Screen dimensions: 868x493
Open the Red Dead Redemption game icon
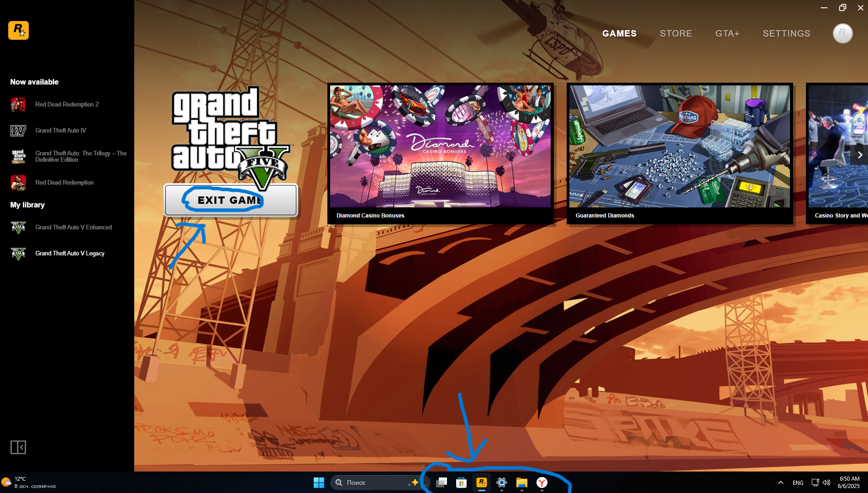coord(18,183)
